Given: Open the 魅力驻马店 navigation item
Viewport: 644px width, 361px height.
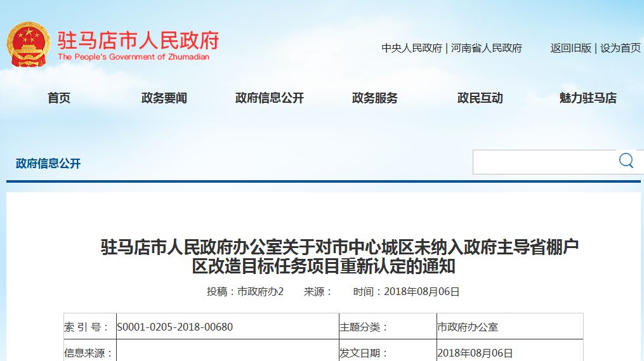Looking at the screenshot, I should pos(588,98).
